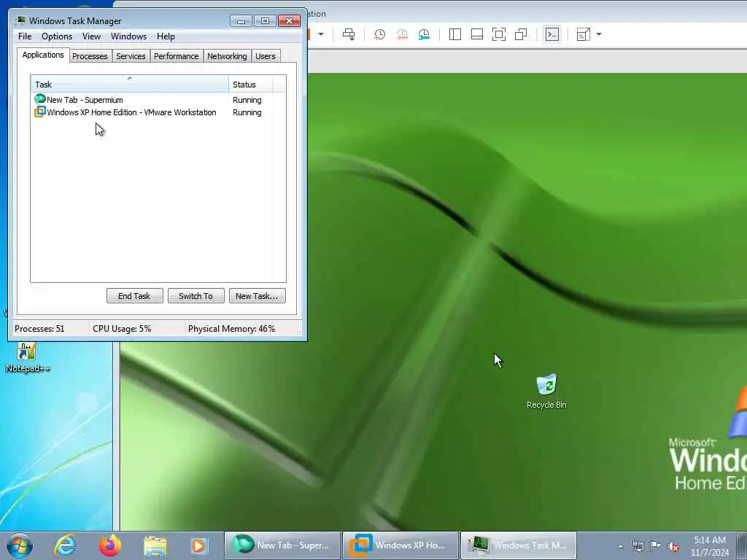Switch to the Users tab
This screenshot has width=747, height=560.
(x=266, y=56)
